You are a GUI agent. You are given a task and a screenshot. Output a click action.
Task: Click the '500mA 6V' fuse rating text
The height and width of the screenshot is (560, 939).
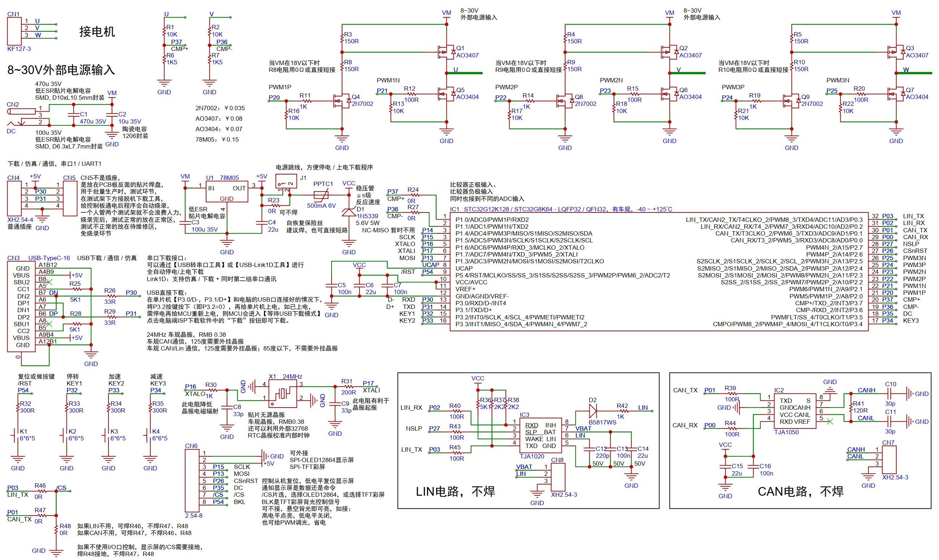321,206
